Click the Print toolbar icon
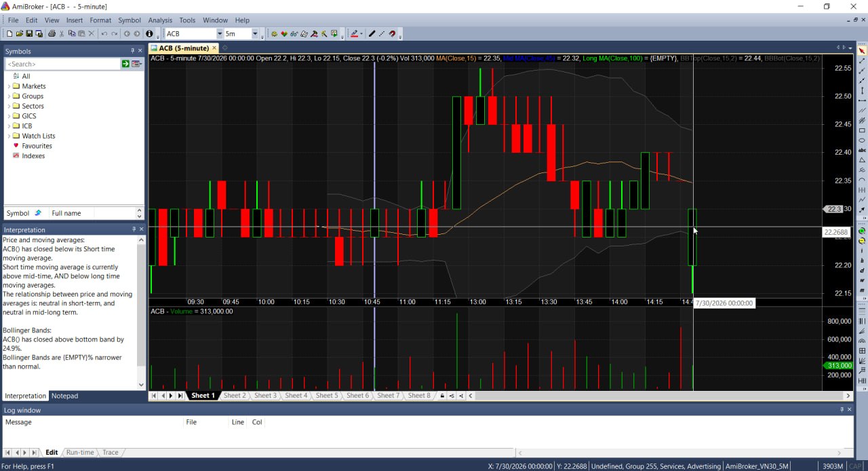Viewport: 868px width, 471px height. (52, 33)
